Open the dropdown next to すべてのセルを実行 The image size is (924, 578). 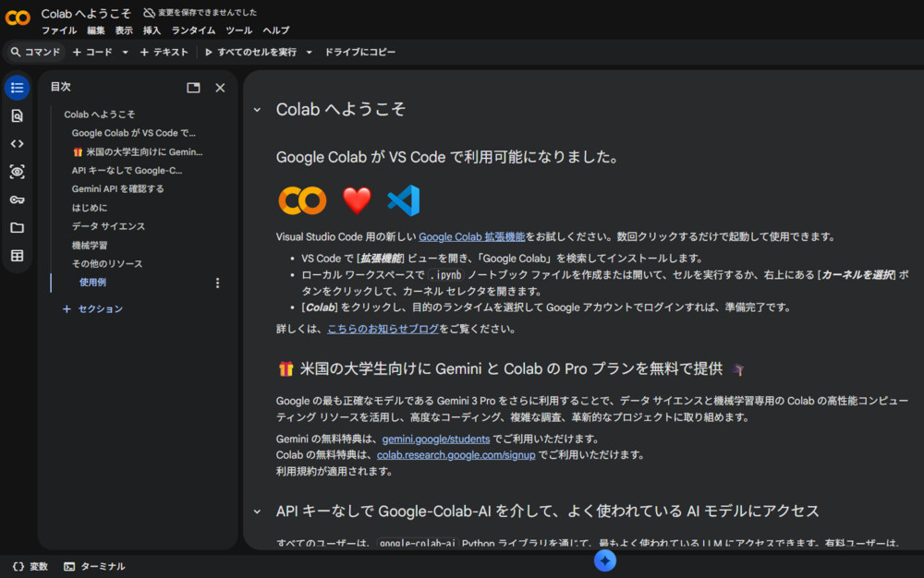309,52
